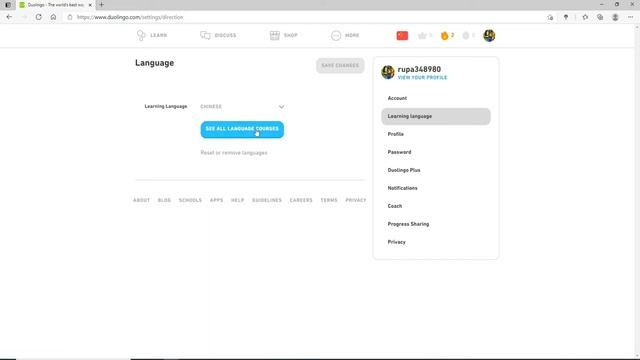Click the site info lock icon
Image resolution: width=640 pixels, height=360 pixels.
tap(70, 17)
